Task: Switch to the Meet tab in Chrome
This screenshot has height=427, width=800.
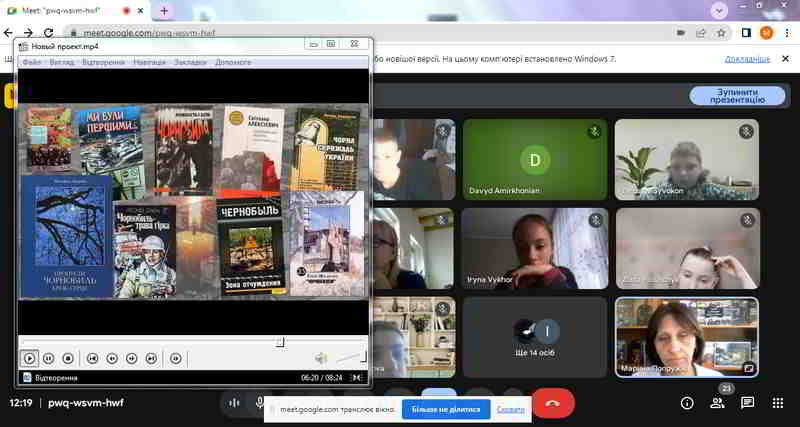Action: click(74, 11)
